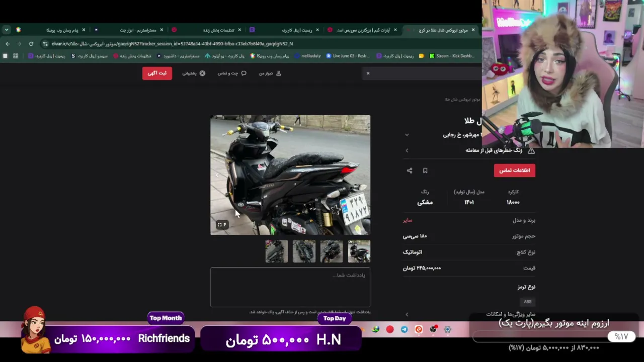Open زنگ خطرهای قبل از معامله safety tips

coord(494,150)
